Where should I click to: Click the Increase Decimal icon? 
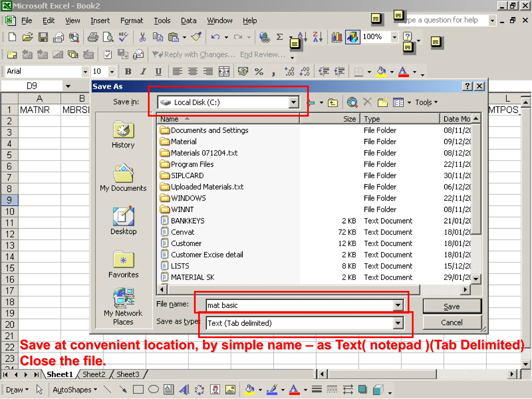(x=289, y=71)
